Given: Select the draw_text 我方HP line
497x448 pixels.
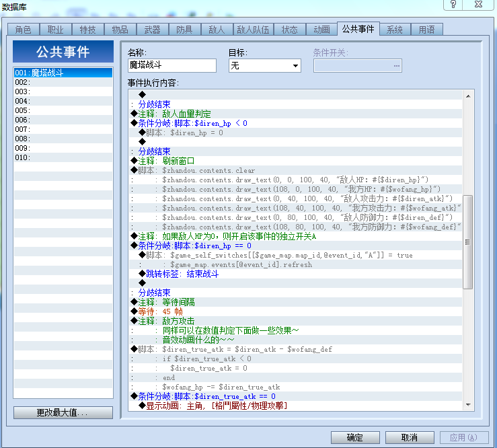Looking at the screenshot, I should tap(295, 189).
